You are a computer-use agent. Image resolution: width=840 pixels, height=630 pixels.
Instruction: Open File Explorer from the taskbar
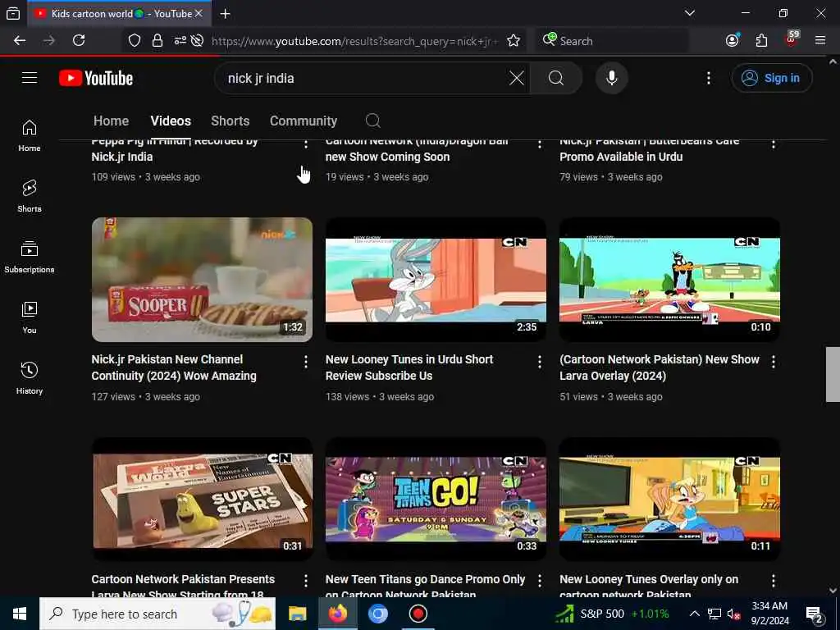point(297,614)
